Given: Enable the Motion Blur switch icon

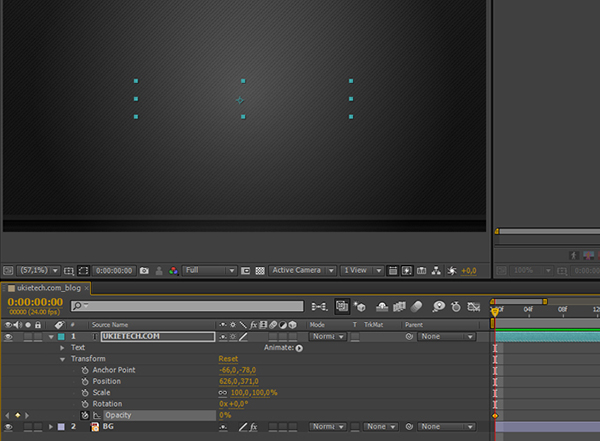Looking at the screenshot, I should click(x=416, y=307).
